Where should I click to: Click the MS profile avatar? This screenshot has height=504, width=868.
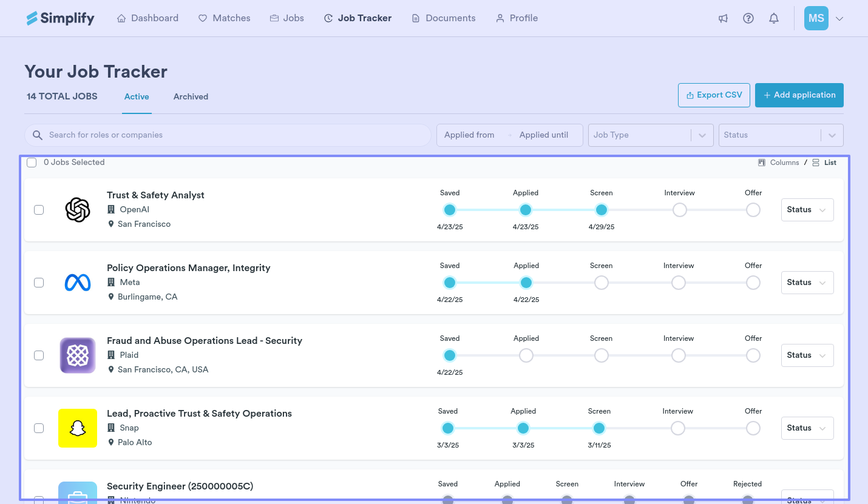(x=816, y=18)
